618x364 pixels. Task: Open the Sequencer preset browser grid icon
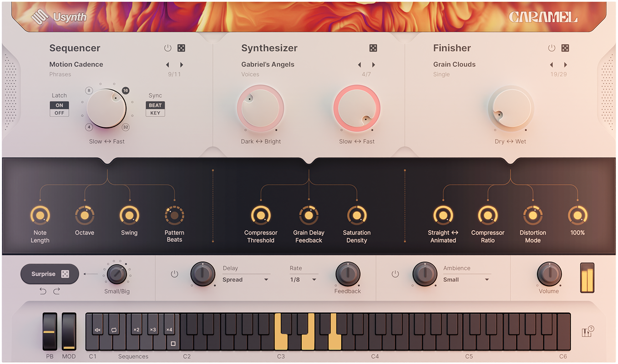click(x=181, y=47)
